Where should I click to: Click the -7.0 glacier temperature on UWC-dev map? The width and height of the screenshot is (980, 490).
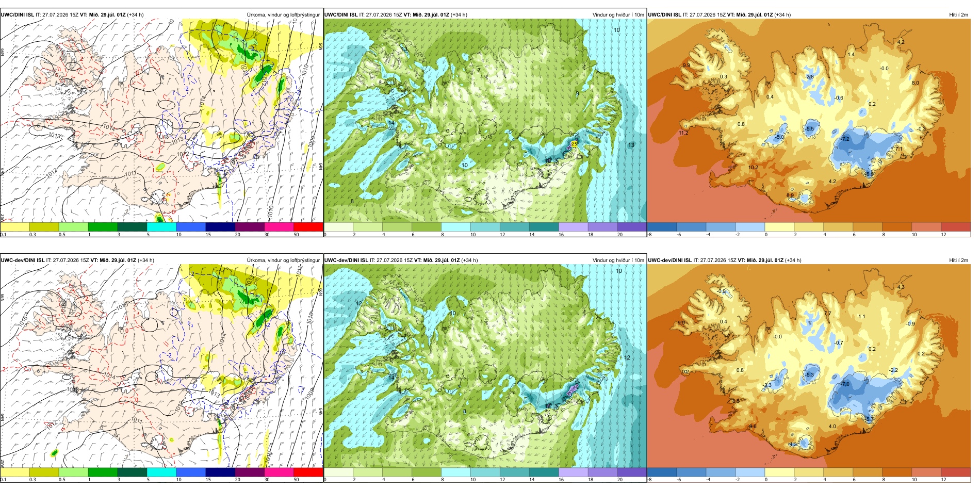click(x=845, y=384)
